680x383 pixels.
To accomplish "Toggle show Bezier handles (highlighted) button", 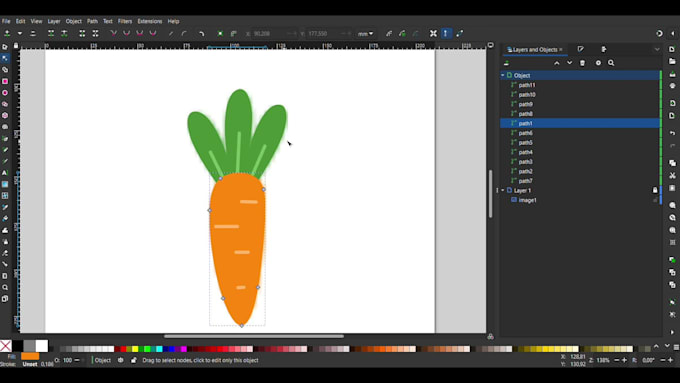I will pos(446,33).
